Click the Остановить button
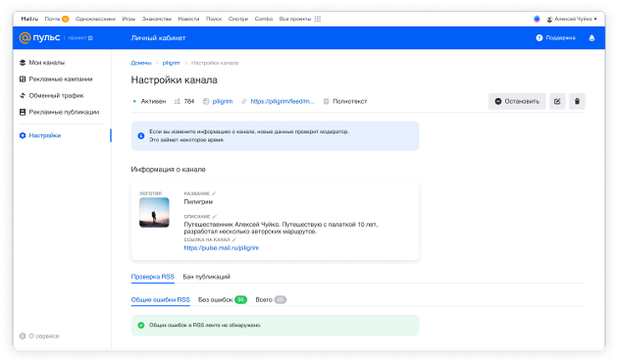This screenshot has height=364, width=618. click(x=517, y=101)
